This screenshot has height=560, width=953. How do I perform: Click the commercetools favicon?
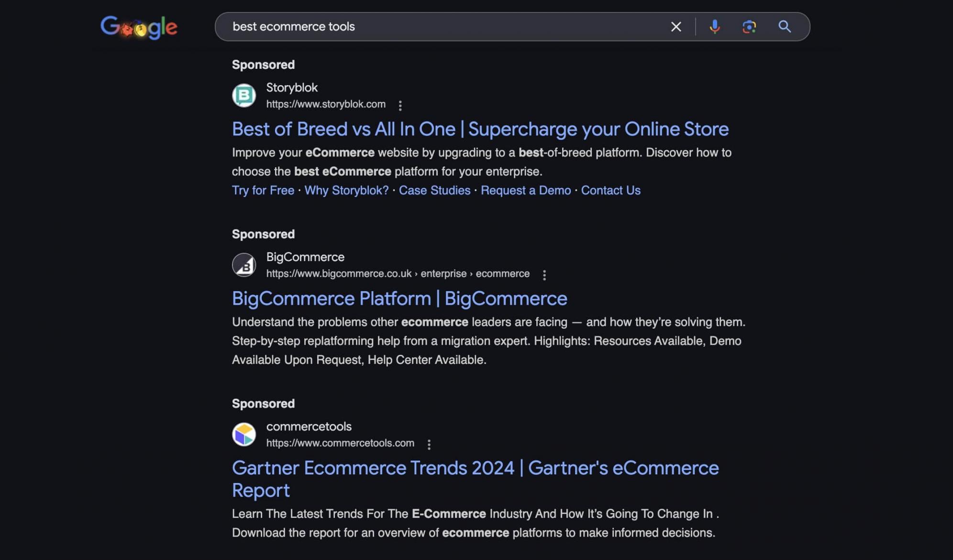244,434
